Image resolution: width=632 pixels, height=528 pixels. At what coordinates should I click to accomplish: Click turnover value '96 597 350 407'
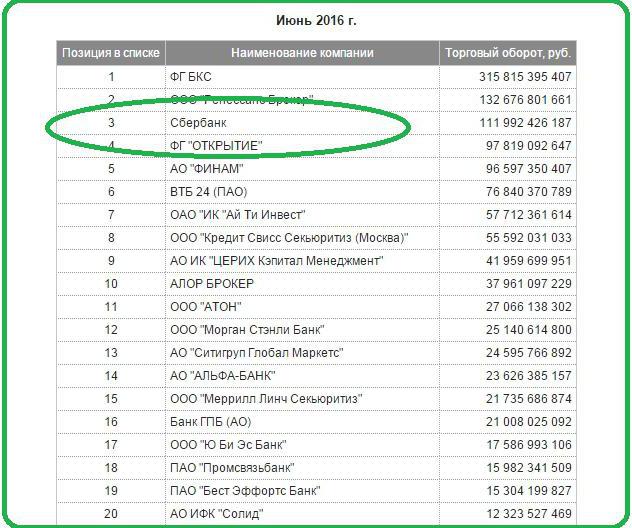pos(528,168)
